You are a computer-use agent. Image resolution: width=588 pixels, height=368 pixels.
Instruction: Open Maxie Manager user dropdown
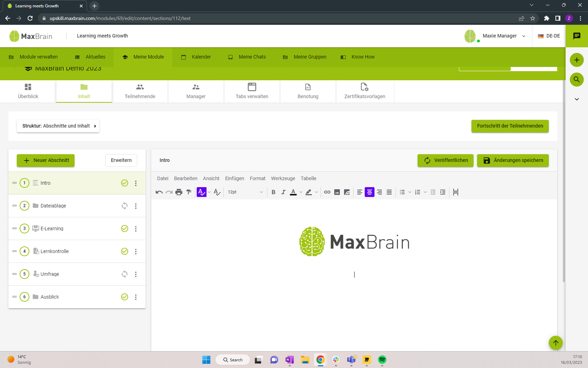pyautogui.click(x=495, y=36)
